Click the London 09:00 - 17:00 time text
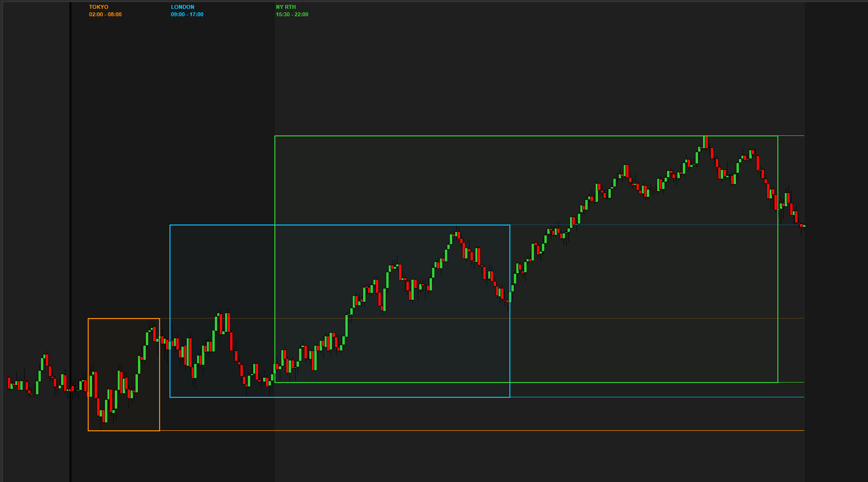This screenshot has width=868, height=482. (x=187, y=14)
